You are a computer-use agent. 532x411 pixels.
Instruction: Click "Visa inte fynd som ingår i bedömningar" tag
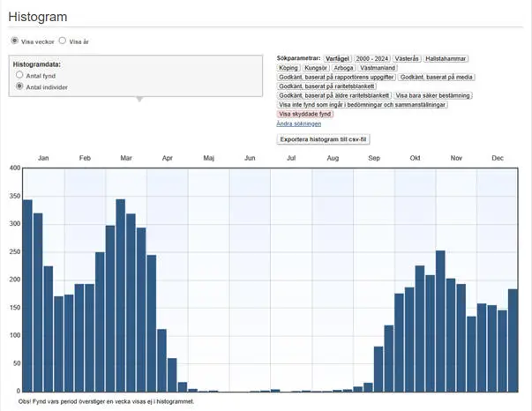363,105
